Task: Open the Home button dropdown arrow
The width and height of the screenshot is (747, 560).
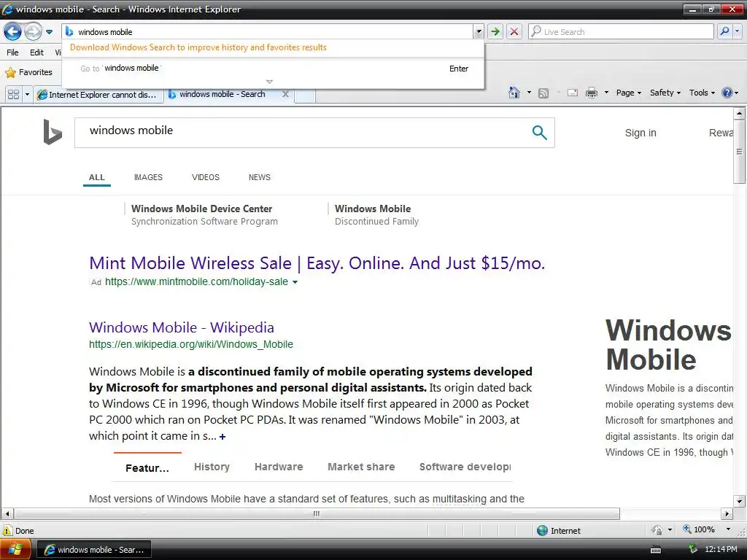Action: pos(529,93)
